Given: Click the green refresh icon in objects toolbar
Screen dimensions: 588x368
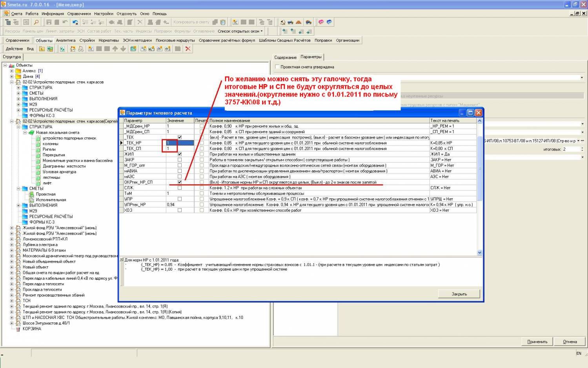Looking at the screenshot, I should click(62, 49).
